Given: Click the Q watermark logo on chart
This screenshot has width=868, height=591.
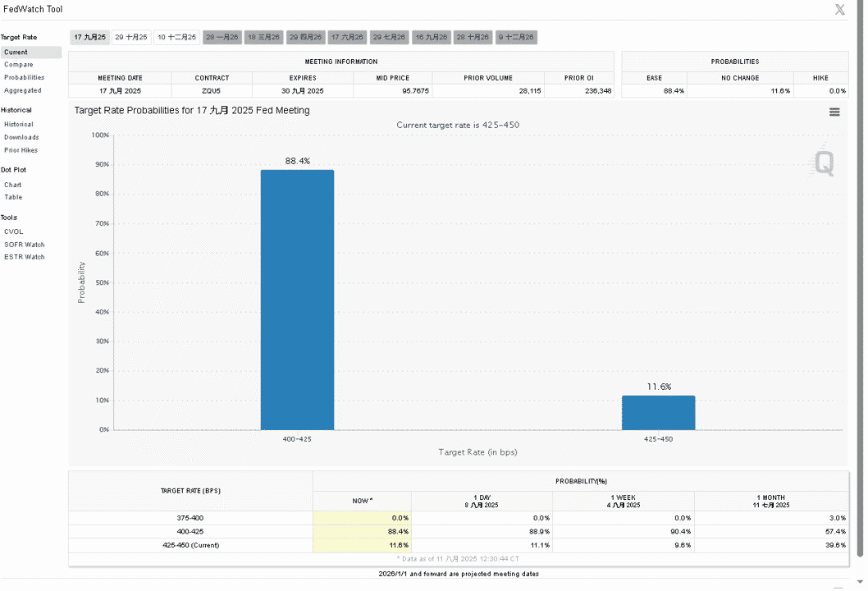Looking at the screenshot, I should 823,163.
